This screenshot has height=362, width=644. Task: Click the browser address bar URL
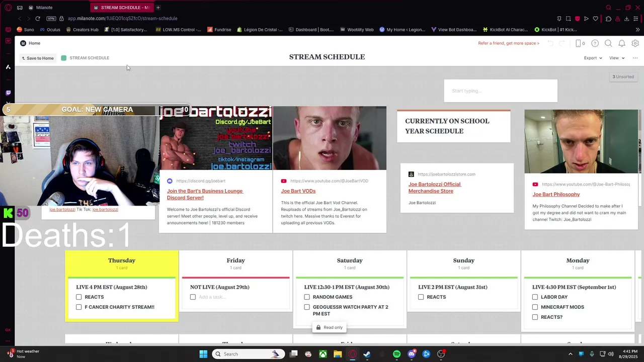click(123, 19)
